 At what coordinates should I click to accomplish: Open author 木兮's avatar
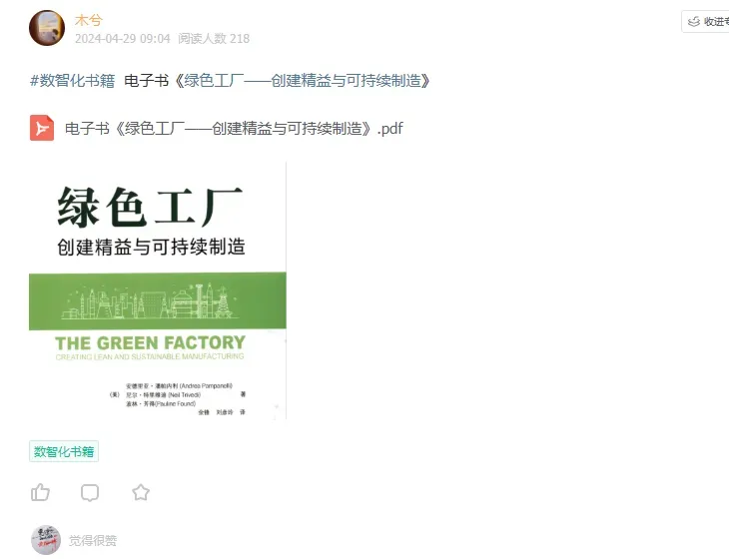[x=47, y=28]
